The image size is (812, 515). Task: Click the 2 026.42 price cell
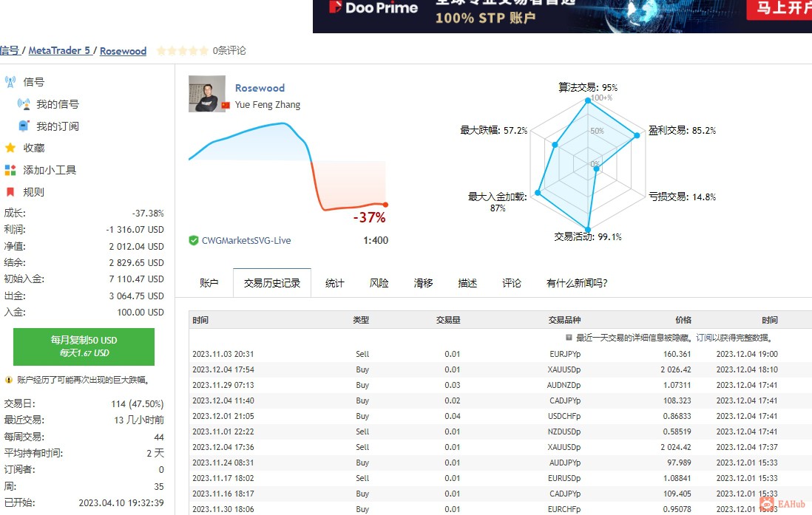[x=676, y=369]
